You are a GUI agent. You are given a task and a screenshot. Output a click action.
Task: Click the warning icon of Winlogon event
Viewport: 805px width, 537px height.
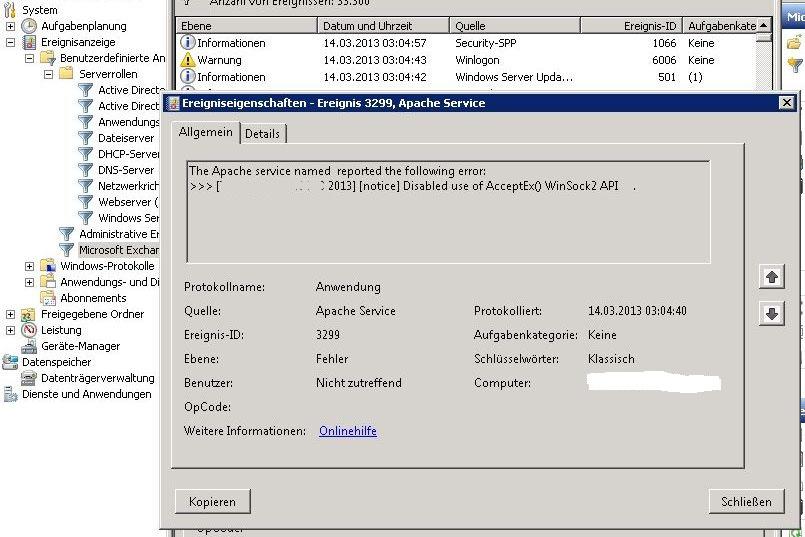[x=187, y=60]
